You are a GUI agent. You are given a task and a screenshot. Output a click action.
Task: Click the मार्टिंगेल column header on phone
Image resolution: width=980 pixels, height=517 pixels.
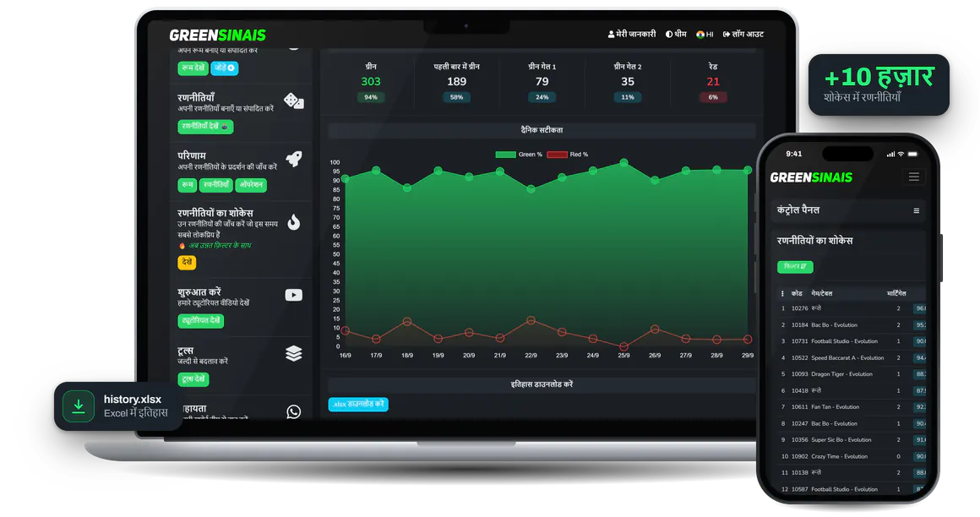coord(896,293)
